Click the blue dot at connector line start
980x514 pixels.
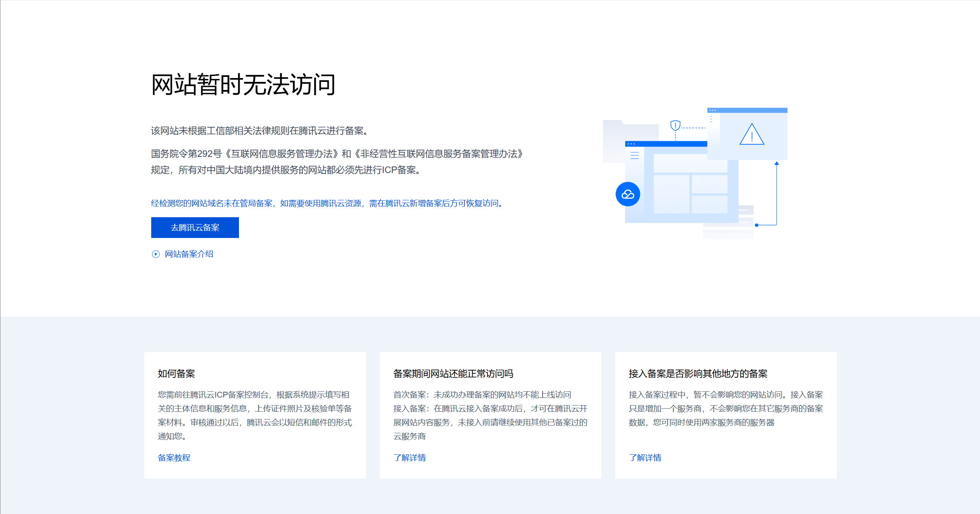point(756,225)
